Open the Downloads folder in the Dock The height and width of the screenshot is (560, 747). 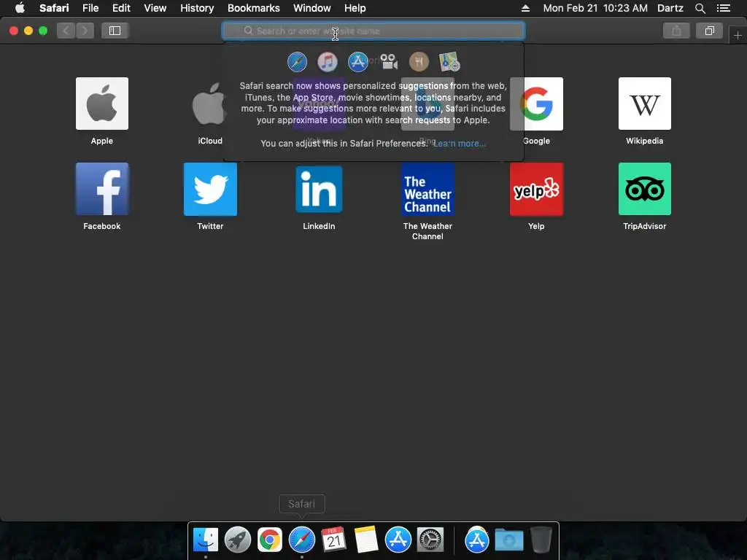coord(508,540)
